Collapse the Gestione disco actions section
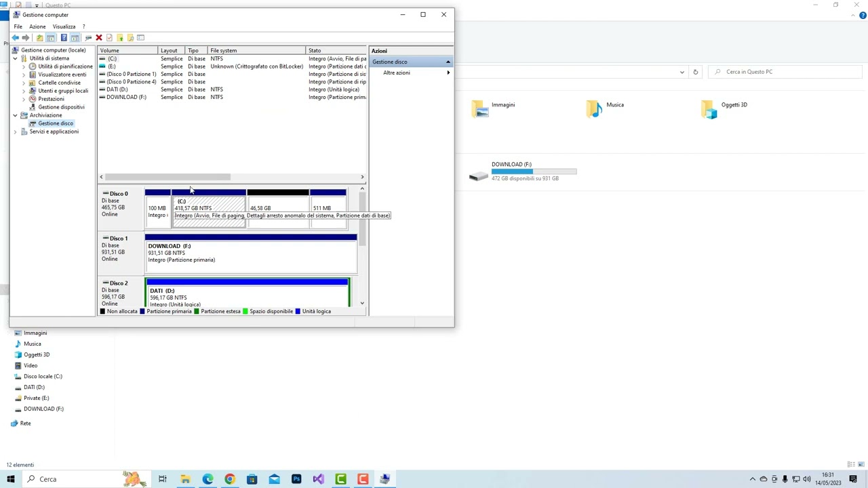The width and height of the screenshot is (868, 488). click(x=448, y=62)
